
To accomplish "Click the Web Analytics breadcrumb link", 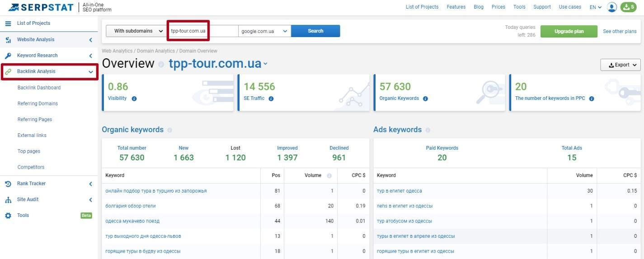I will 117,51.
